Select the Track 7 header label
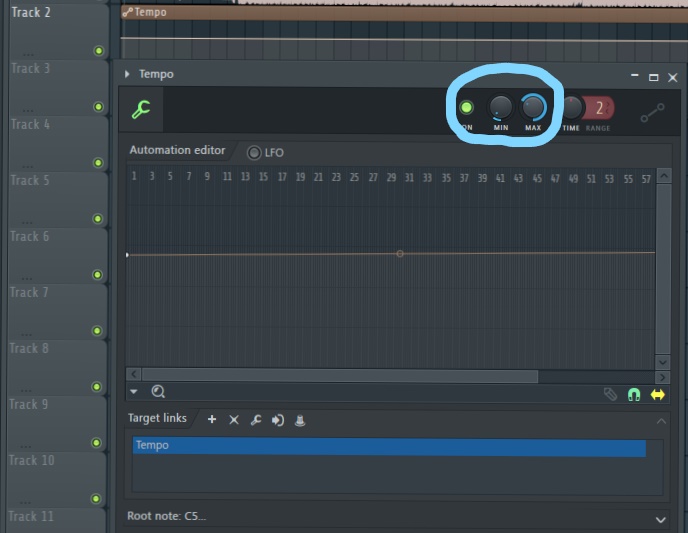 pos(29,293)
